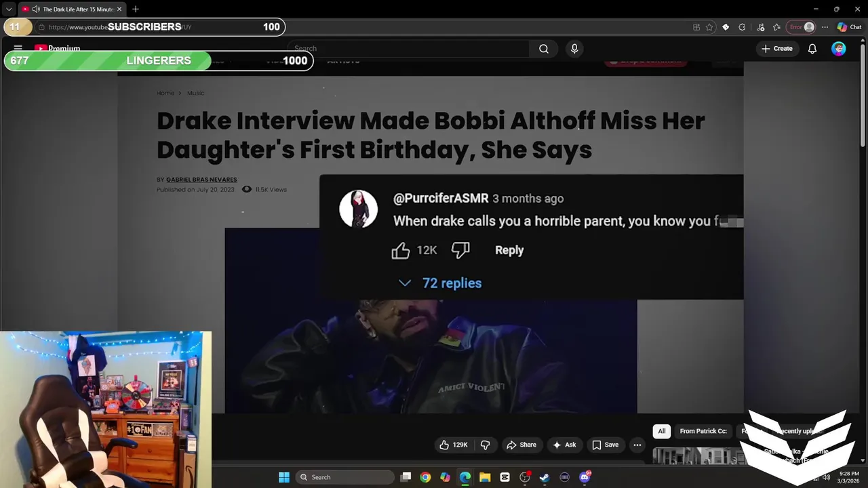Select the Dark Life After 15 Minutes tab
868x488 pixels.
click(72, 9)
